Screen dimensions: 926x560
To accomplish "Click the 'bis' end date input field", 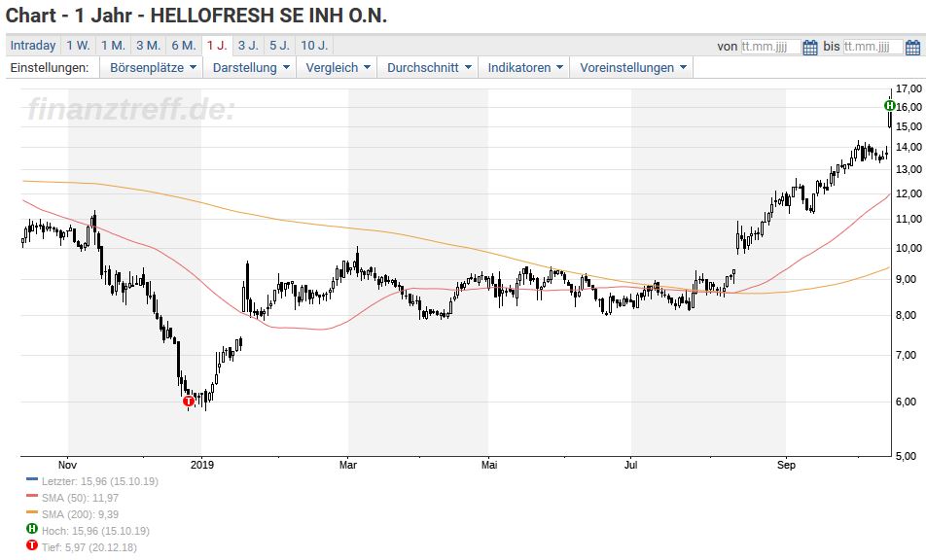I will (873, 47).
